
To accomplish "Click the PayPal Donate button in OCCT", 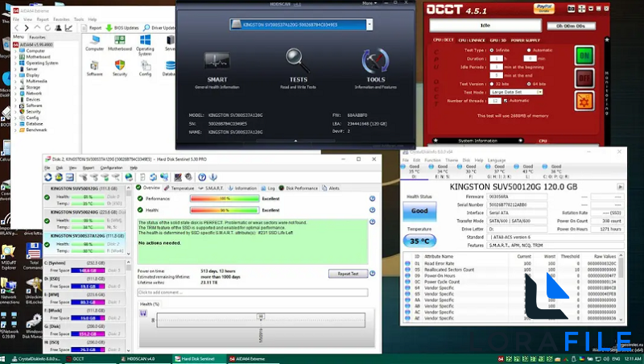I will click(x=544, y=8).
